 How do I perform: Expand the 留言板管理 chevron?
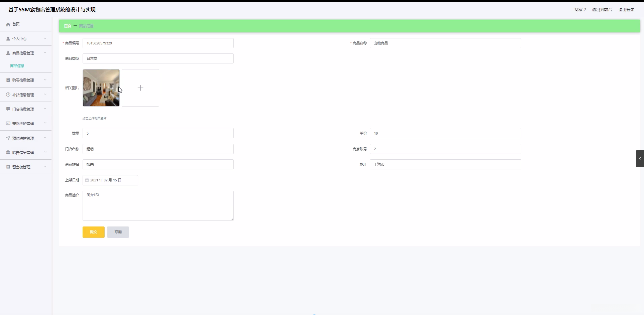[x=45, y=167]
